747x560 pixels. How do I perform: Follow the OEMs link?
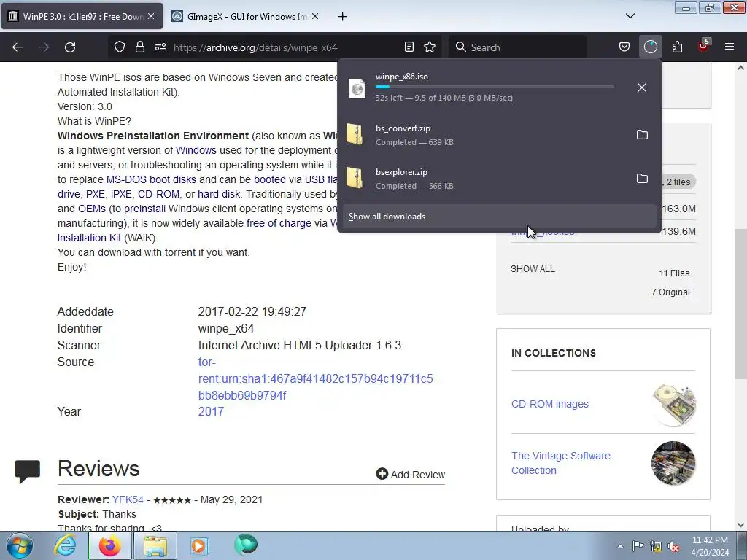pyautogui.click(x=92, y=209)
